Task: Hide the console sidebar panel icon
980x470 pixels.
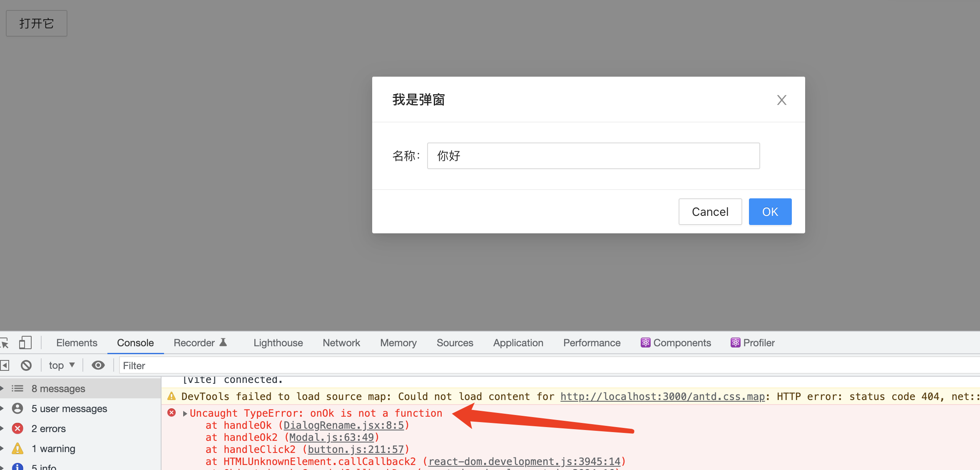Action: (x=5, y=365)
